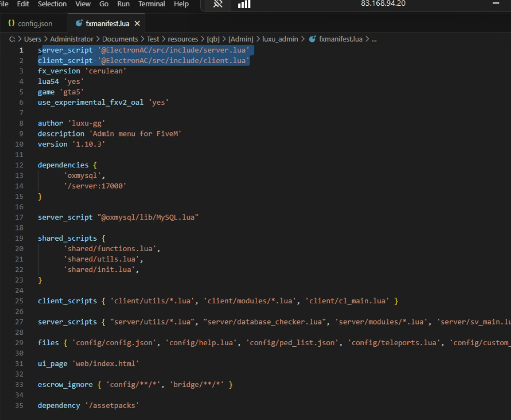The width and height of the screenshot is (511, 420).
Task: Close the fxmanifest.lua tab
Action: [x=137, y=24]
